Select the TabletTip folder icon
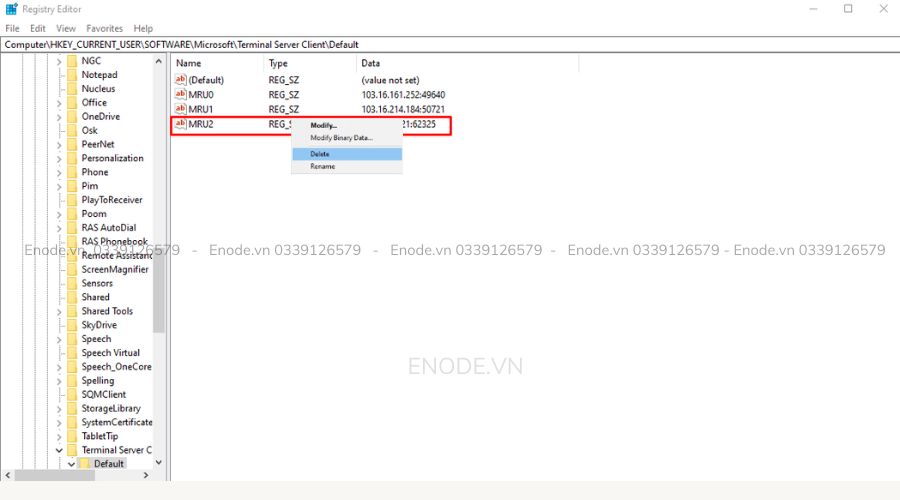Screen dimensions: 900x500 72,436
